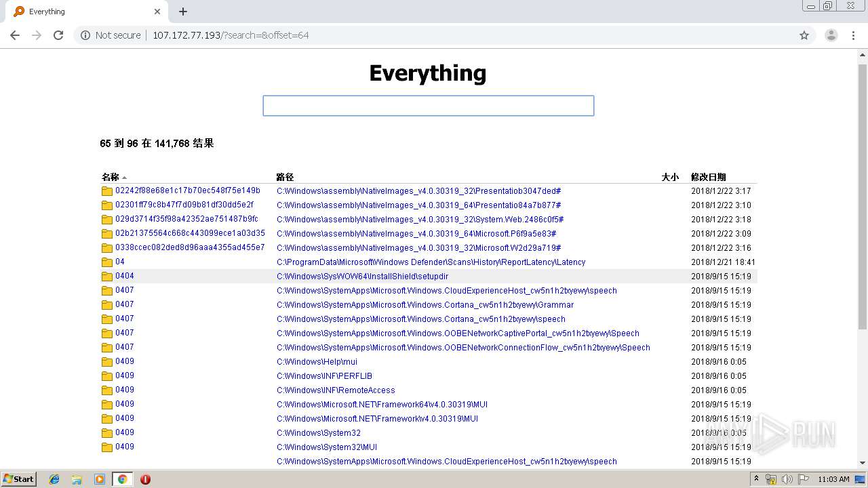Click scrollbar down arrow
The image size is (868, 488).
pyautogui.click(x=863, y=463)
